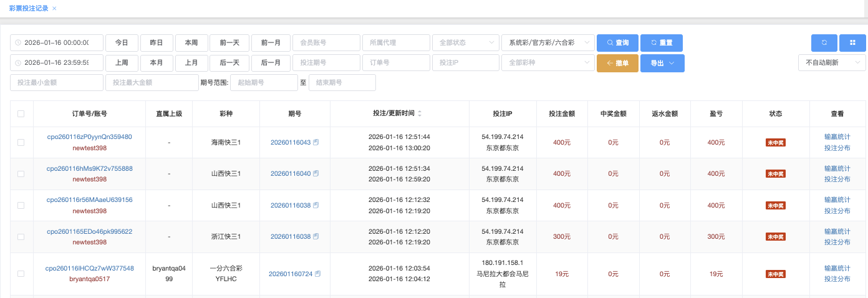This screenshot has height=298, width=868.
Task: Open the 导出 export menu
Action: pyautogui.click(x=662, y=63)
